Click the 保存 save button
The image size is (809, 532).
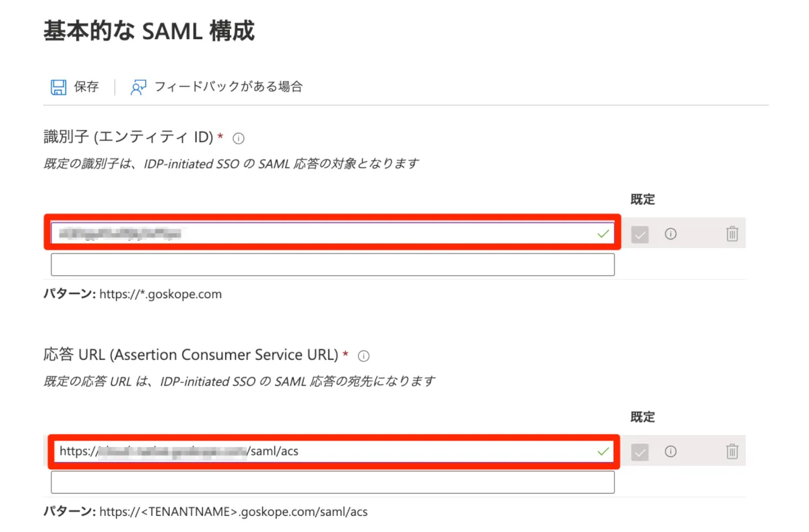[x=86, y=87]
